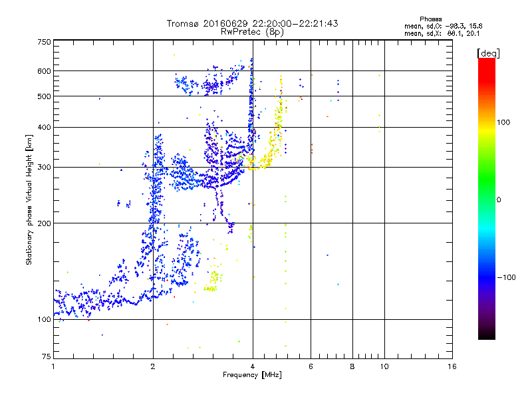Click the x-axis tick label '2'
The height and width of the screenshot is (399, 532).
coord(153,366)
